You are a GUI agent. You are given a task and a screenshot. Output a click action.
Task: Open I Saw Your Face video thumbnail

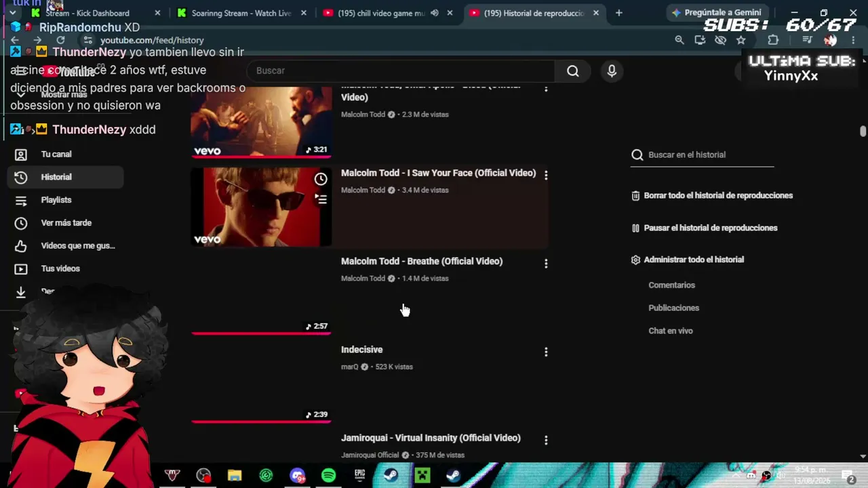click(x=261, y=207)
